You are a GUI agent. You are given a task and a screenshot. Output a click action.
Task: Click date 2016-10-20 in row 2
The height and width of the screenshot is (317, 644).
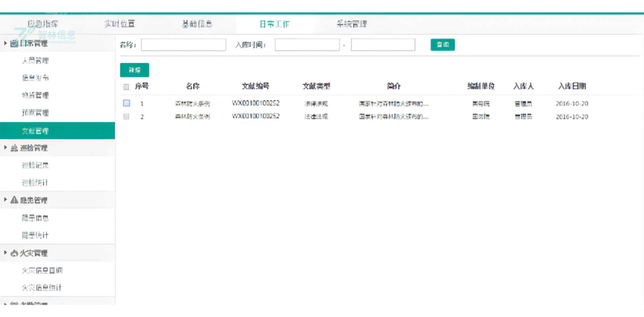tap(572, 117)
